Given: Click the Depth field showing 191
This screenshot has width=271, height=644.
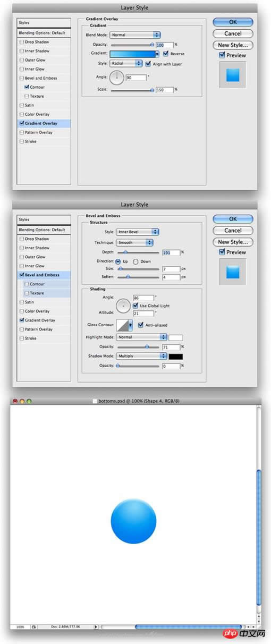Looking at the screenshot, I should click(x=171, y=252).
